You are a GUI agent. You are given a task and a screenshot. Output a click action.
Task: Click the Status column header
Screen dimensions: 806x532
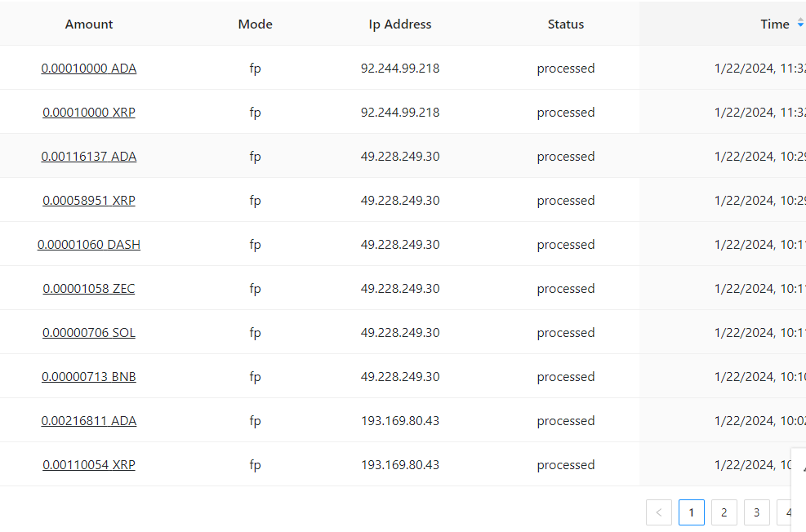click(x=565, y=24)
